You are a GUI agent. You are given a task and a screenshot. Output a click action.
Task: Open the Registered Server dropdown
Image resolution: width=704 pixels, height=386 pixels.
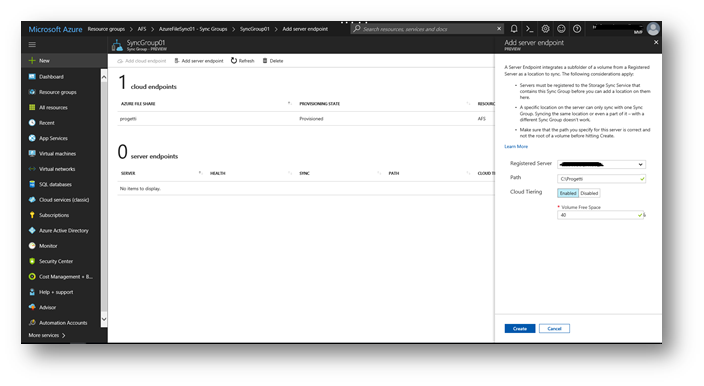tap(601, 164)
